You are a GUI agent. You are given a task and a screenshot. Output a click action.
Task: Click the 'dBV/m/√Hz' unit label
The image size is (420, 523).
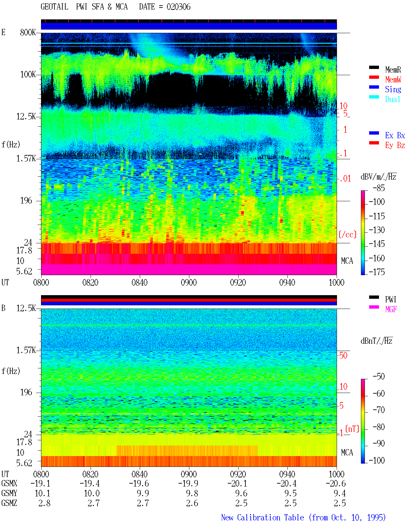tap(379, 177)
